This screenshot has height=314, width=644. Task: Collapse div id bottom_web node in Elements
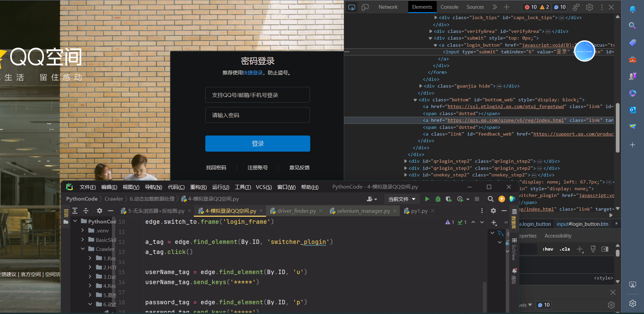tap(415, 100)
